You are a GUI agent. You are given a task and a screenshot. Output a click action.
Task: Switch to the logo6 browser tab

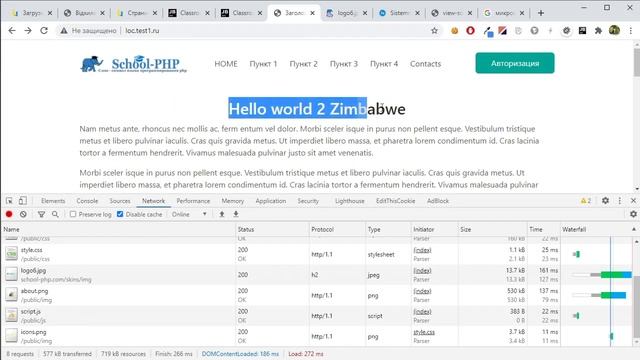[x=347, y=13]
